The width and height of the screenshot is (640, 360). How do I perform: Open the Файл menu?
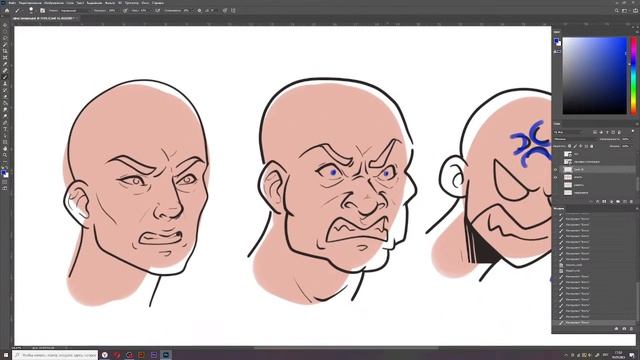[11, 3]
